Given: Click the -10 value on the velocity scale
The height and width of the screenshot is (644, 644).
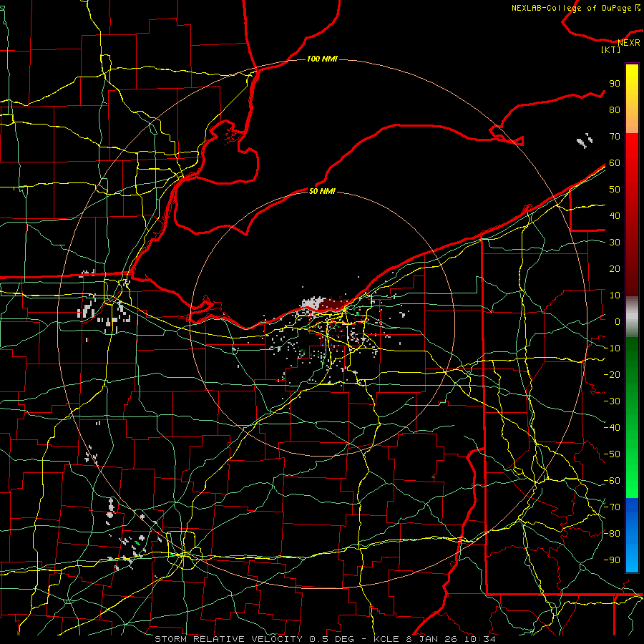Looking at the screenshot, I should coord(612,348).
